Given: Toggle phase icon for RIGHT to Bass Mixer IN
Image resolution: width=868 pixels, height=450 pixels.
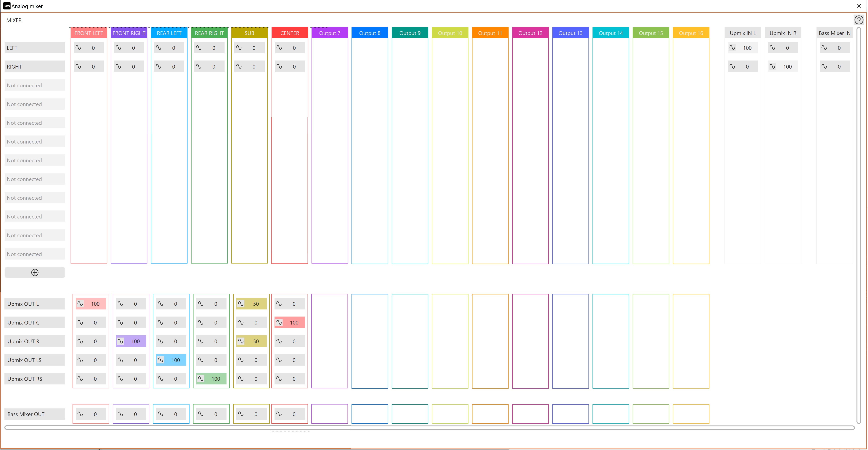Looking at the screenshot, I should [824, 66].
